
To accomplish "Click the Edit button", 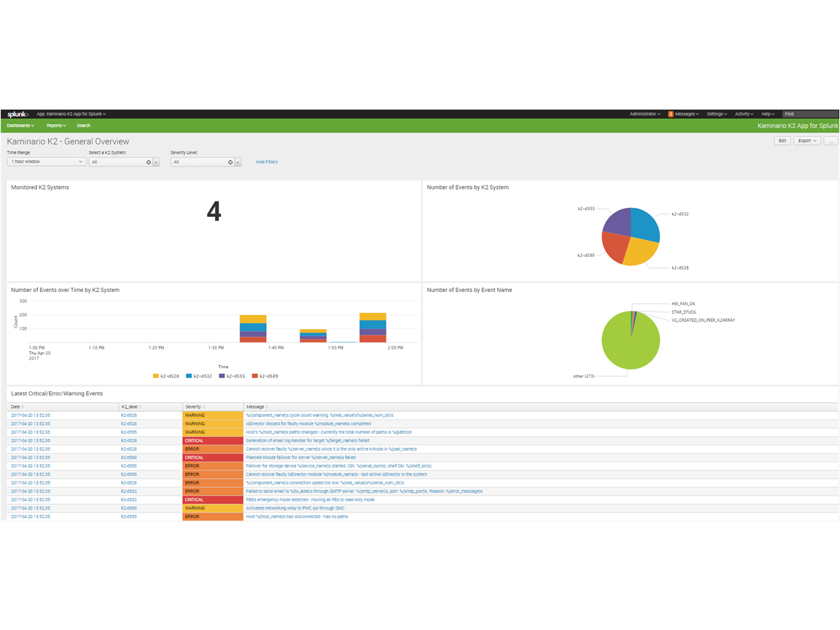I will tap(782, 141).
